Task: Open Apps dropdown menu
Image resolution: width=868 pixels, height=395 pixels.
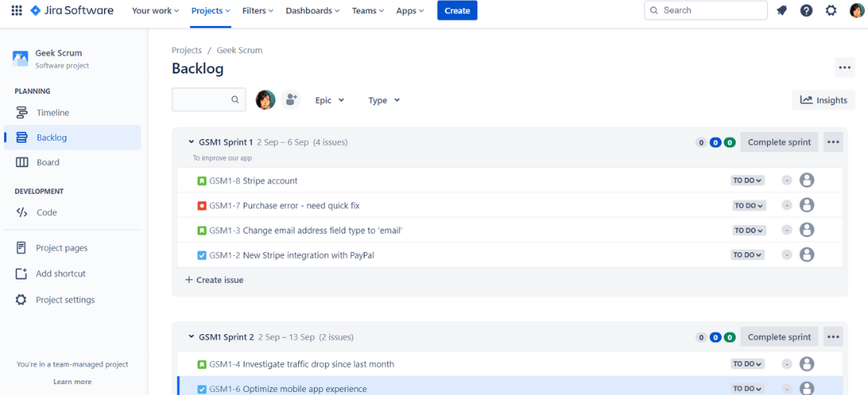Action: (410, 10)
